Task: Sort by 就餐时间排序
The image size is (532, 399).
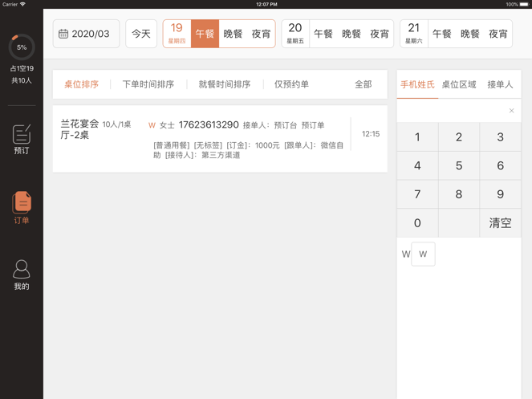Action: tap(225, 84)
